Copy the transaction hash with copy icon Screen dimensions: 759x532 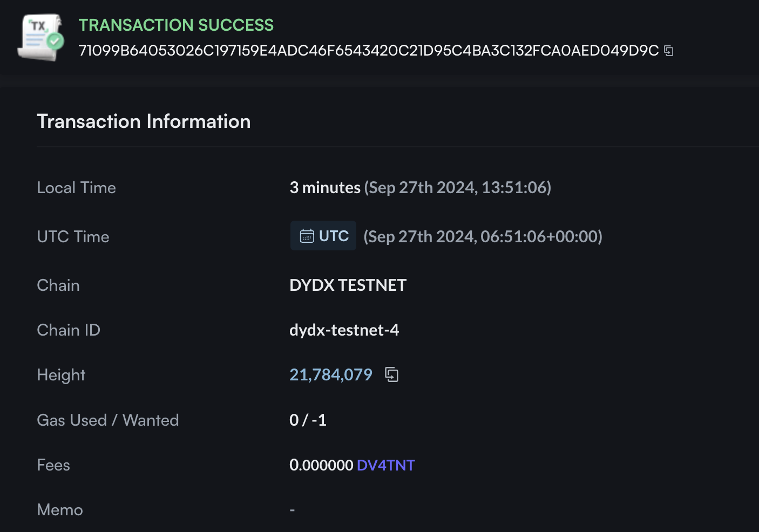click(x=669, y=51)
